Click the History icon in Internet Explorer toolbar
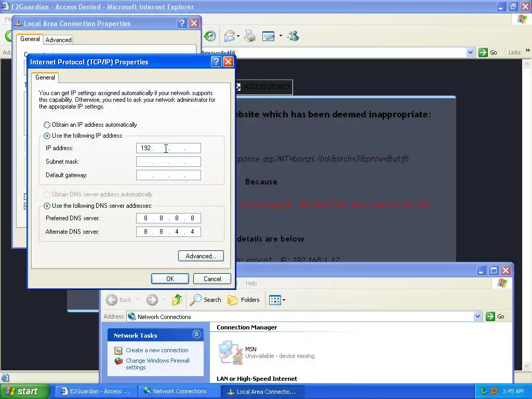The image size is (532, 399). coord(210,36)
